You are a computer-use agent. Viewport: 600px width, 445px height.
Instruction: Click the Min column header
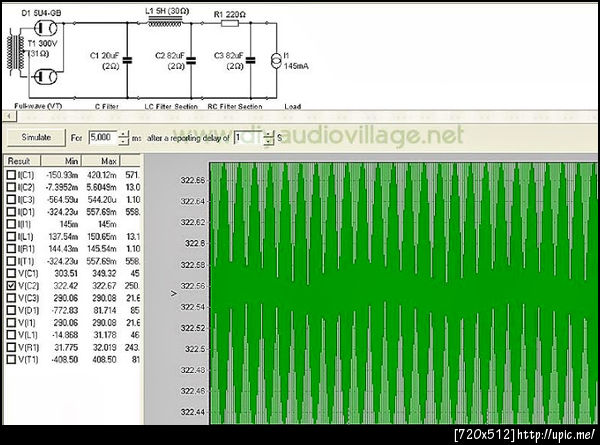[61, 161]
